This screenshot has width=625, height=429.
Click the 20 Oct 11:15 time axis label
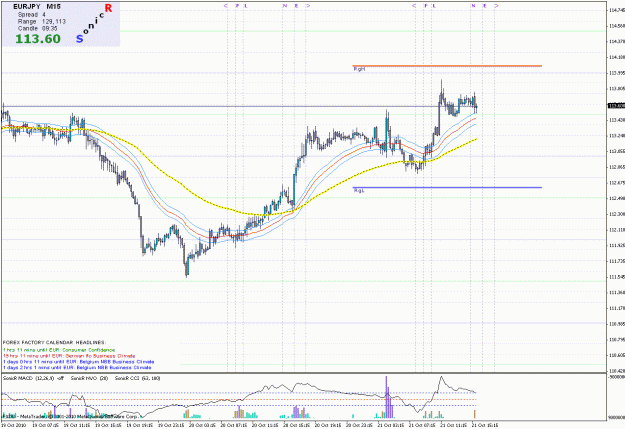[265, 425]
